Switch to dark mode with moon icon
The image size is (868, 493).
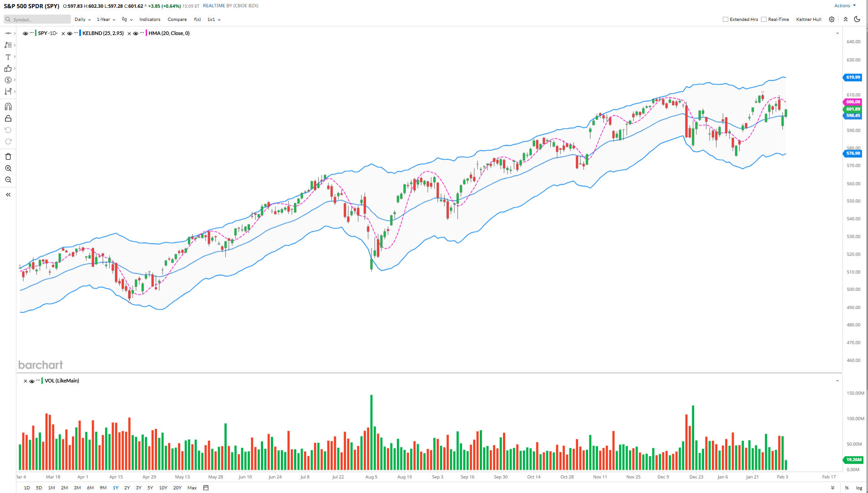[857, 19]
